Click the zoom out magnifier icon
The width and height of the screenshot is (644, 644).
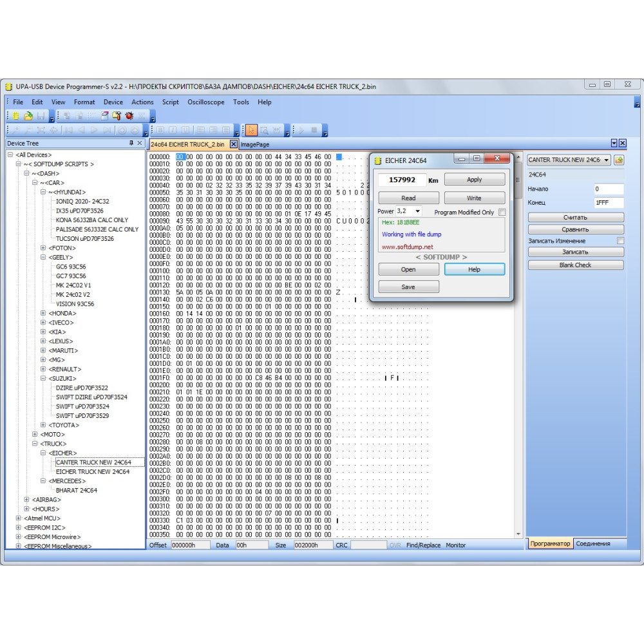point(28,131)
